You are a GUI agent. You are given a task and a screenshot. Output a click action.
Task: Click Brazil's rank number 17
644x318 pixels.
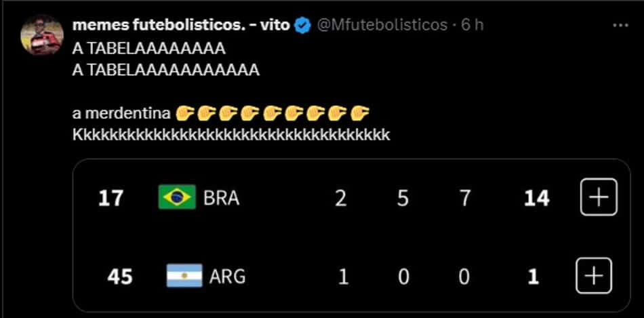coord(111,199)
